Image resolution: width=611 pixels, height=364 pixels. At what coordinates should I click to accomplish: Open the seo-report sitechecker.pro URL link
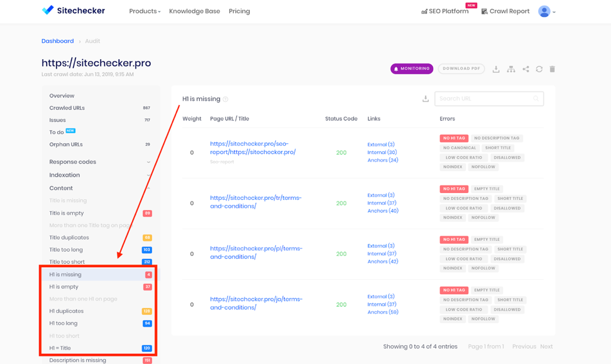[x=253, y=148]
